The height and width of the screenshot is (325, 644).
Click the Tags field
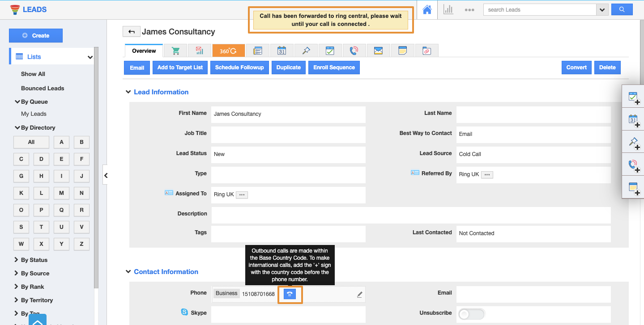click(288, 234)
